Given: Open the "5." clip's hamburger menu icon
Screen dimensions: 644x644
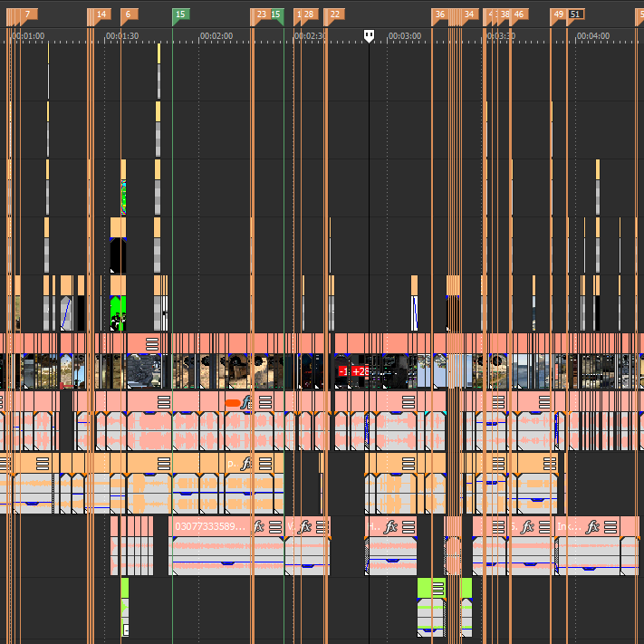Looking at the screenshot, I should tap(544, 526).
